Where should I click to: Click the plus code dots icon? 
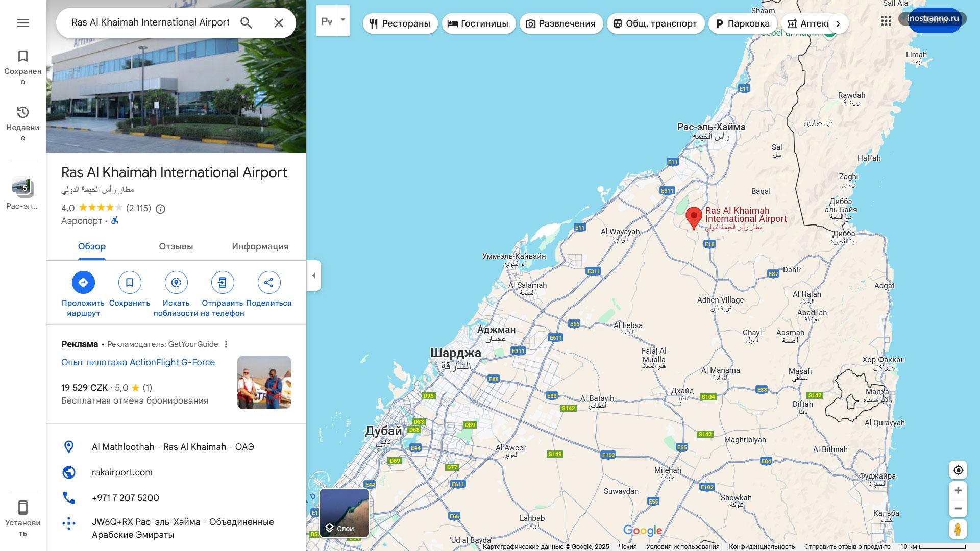coord(68,523)
